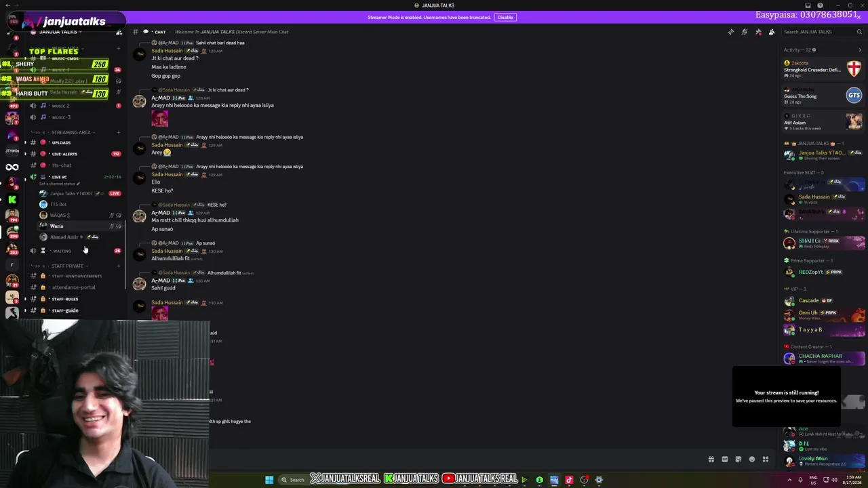Open the staff-guide channel
Image resolution: width=868 pixels, height=488 pixels.
(x=75, y=310)
